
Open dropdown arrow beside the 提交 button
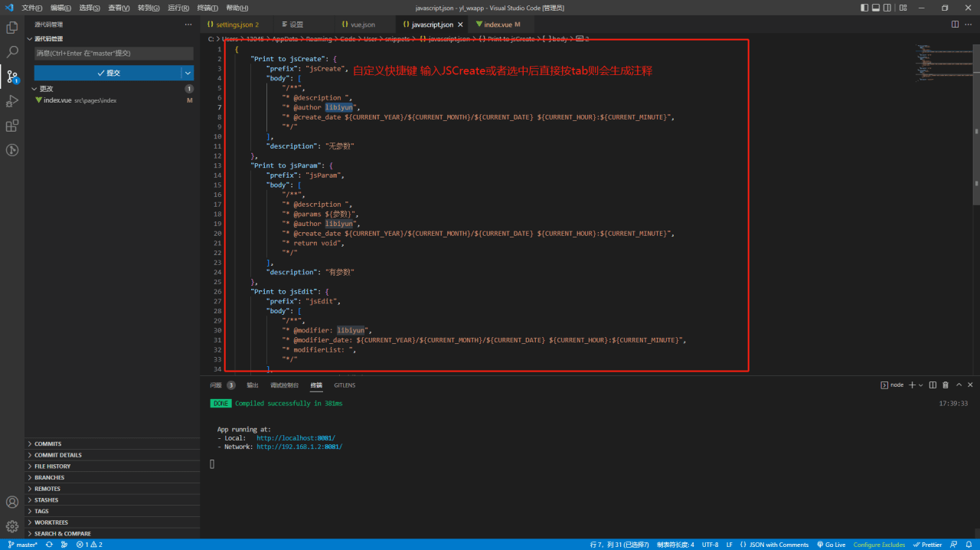point(188,73)
